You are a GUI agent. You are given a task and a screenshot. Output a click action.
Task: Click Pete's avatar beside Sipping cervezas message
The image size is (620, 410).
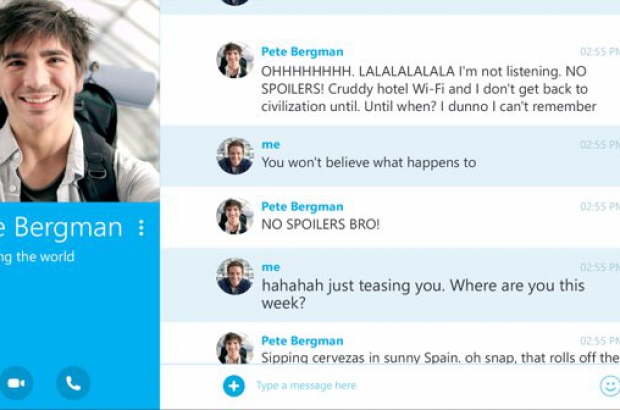234,348
